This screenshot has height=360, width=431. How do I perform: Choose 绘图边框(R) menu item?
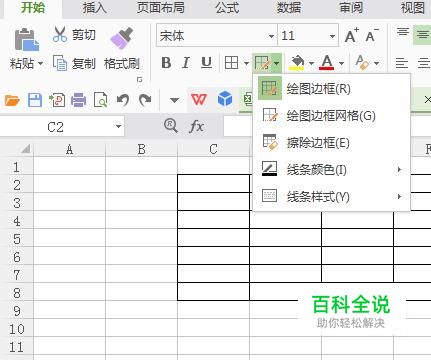point(331,89)
